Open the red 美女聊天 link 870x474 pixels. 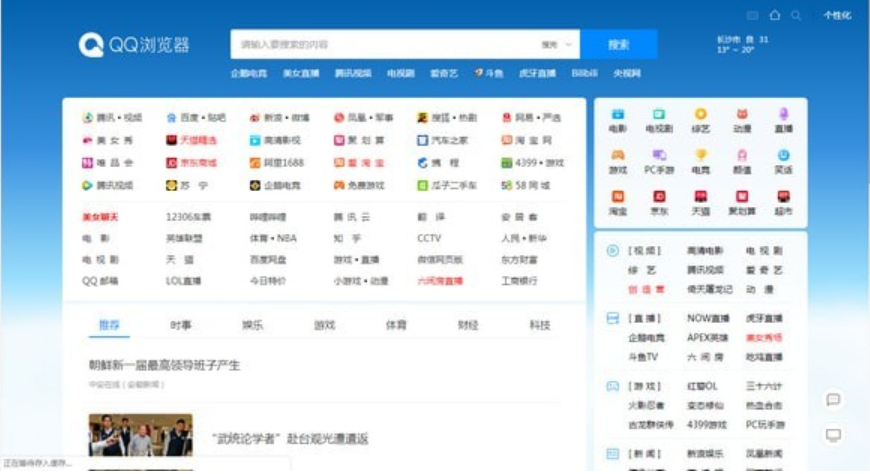click(x=100, y=217)
